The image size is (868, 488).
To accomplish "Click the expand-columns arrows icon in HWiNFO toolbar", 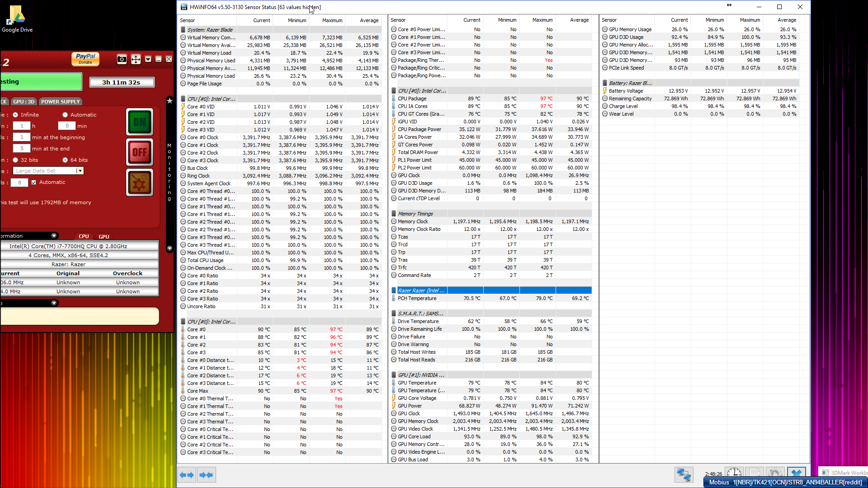I will click(187, 475).
